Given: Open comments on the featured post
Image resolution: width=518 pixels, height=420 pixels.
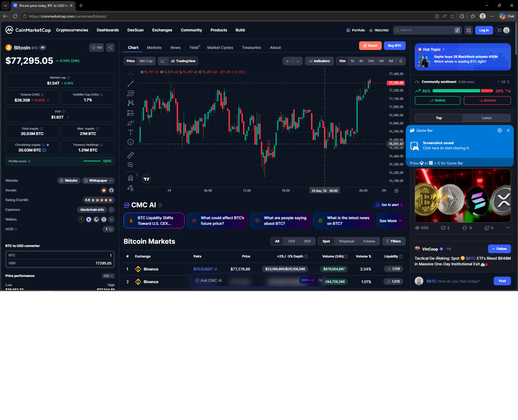Looking at the screenshot, I should coord(445,228).
